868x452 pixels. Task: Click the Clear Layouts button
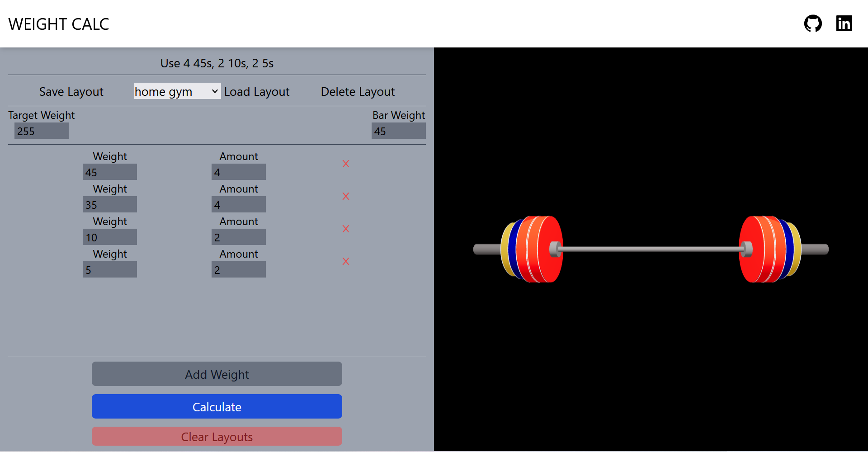(217, 436)
